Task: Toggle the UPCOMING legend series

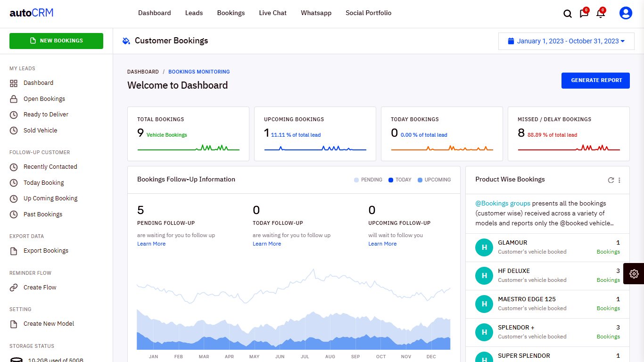Action: click(434, 180)
